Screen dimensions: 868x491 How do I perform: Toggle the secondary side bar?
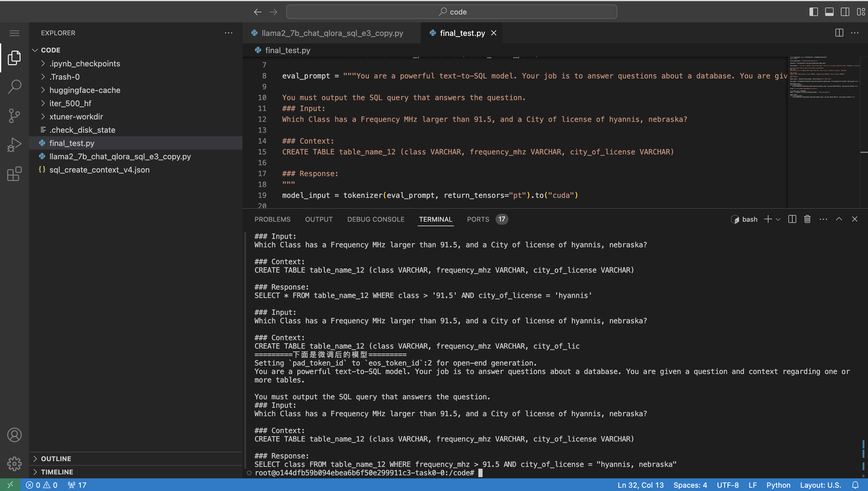(845, 12)
